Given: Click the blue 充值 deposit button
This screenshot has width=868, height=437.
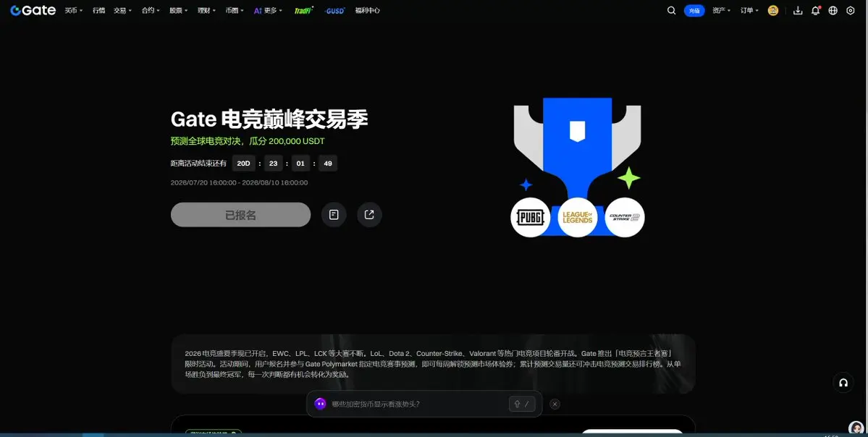Looking at the screenshot, I should (x=694, y=11).
